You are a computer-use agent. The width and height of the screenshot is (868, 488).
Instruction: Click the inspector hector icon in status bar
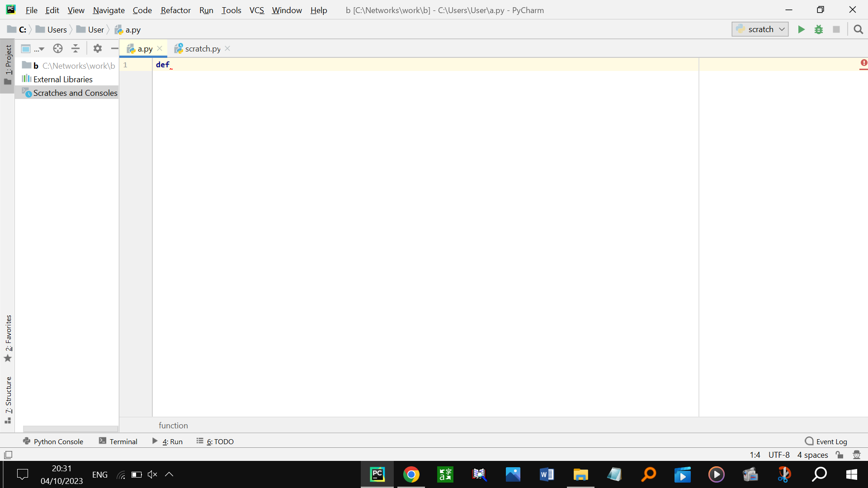tap(856, 455)
